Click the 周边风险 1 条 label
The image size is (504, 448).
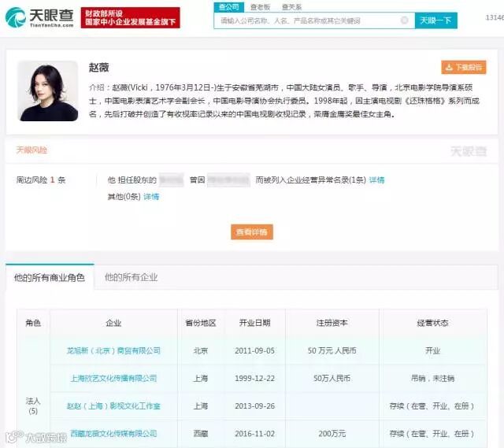[x=41, y=180]
